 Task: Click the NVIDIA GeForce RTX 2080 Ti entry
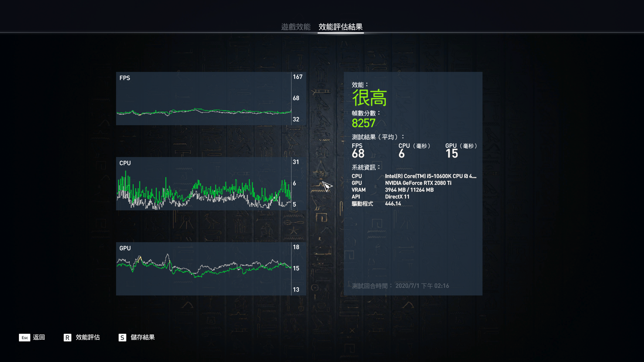point(418,183)
